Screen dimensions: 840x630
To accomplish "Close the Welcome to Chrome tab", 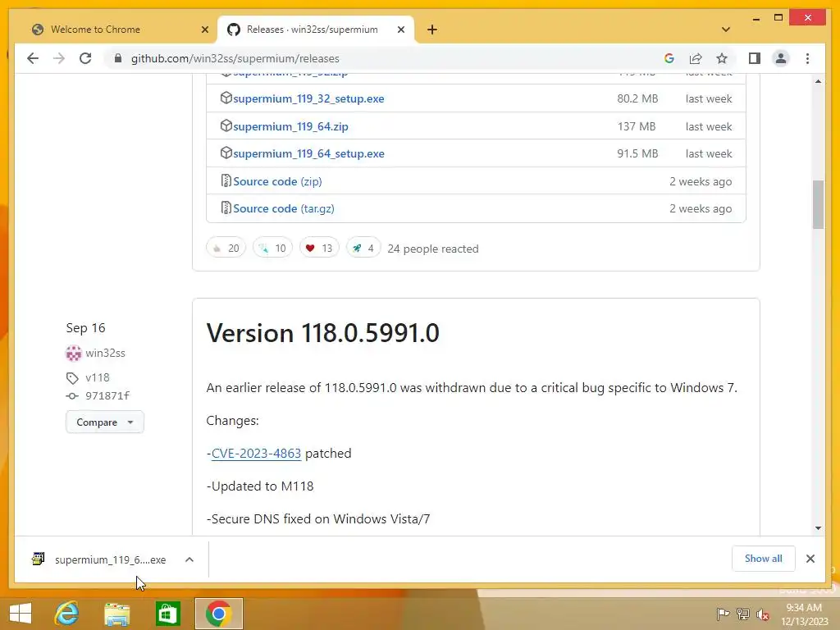I will [204, 30].
